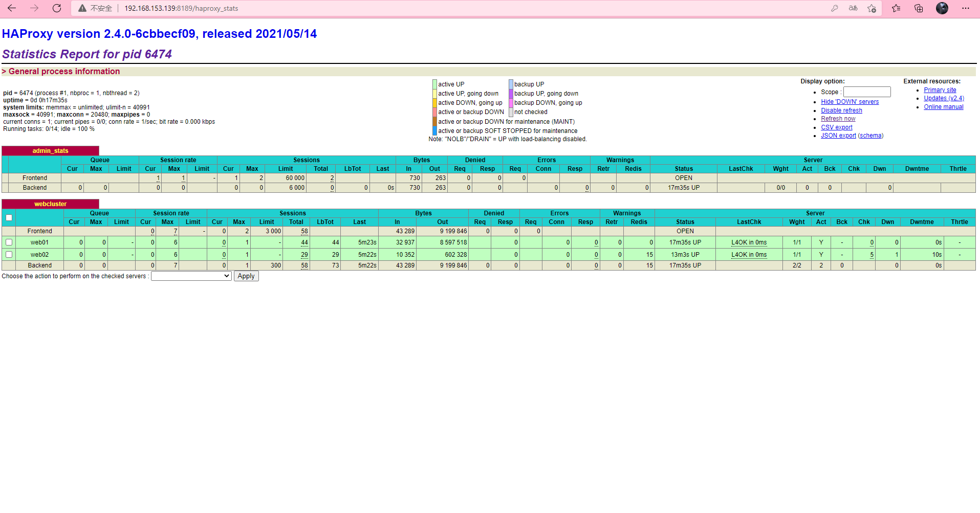Image resolution: width=980 pixels, height=513 pixels.
Task: Click admin_stats session limit 60 000
Action: click(x=295, y=178)
